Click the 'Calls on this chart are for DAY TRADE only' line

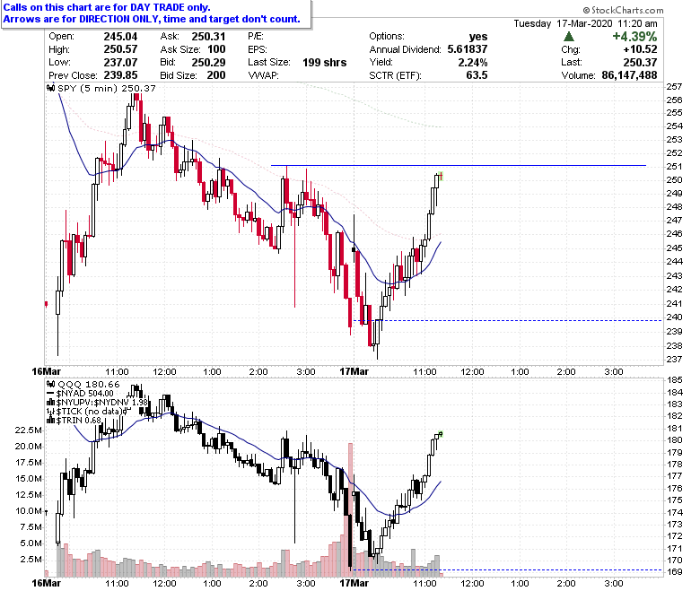click(x=107, y=7)
